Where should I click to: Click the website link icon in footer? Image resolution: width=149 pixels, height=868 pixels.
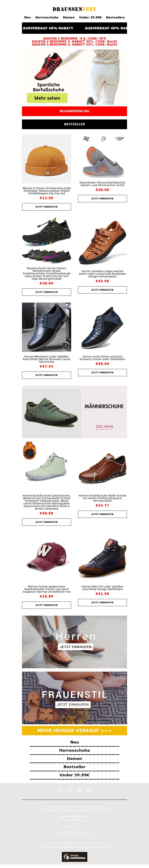pos(89,790)
